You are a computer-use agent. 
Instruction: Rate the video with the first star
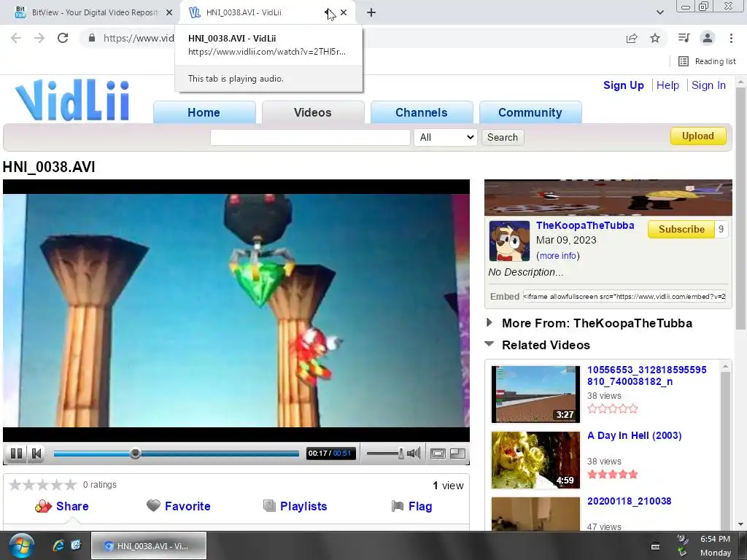pyautogui.click(x=15, y=485)
